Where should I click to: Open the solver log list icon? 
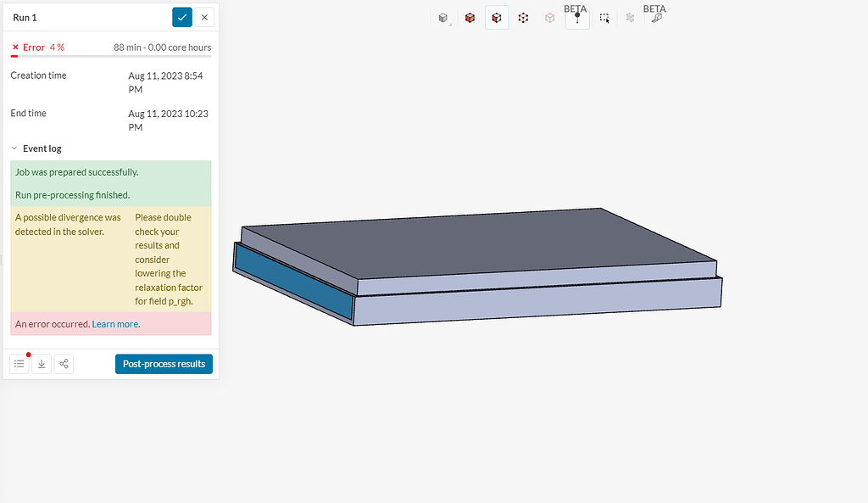(19, 363)
